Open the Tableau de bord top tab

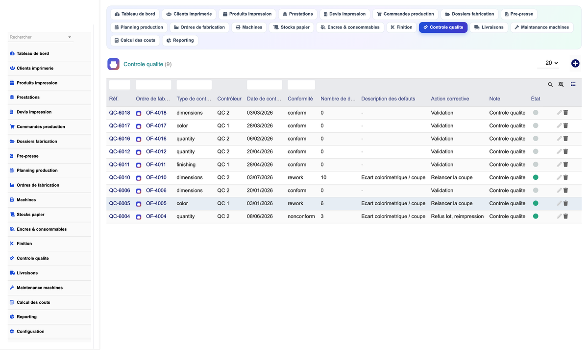(x=135, y=14)
